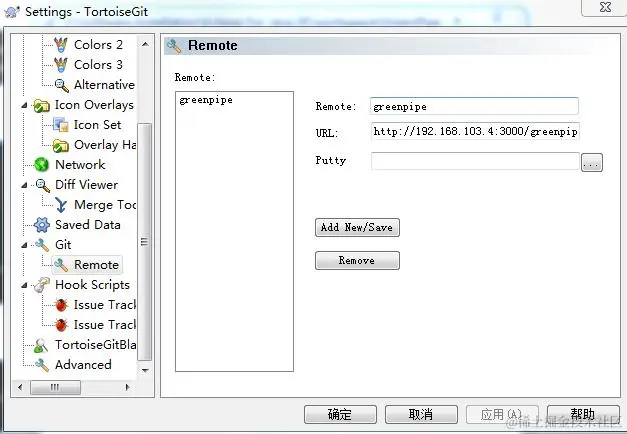Click the tree vertical scrollbar thumb

144,242
